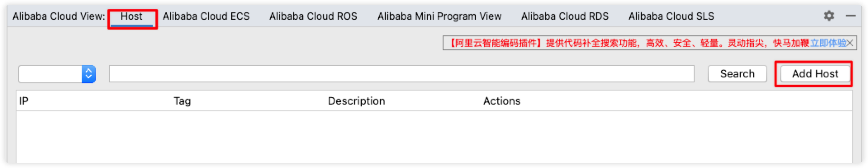868x168 pixels.
Task: Show the Alibaba Cloud SLS tab
Action: point(671,16)
